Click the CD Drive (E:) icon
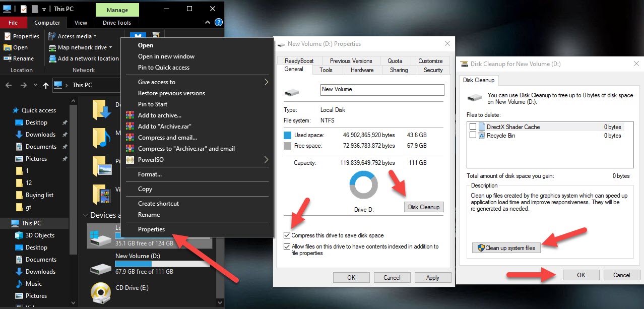This screenshot has width=644, height=309. point(100,292)
